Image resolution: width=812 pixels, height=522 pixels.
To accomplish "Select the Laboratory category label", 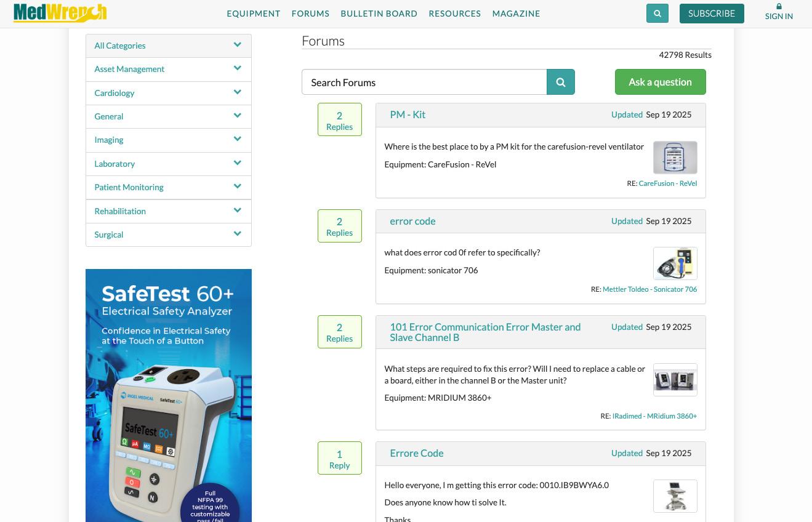I will [115, 164].
